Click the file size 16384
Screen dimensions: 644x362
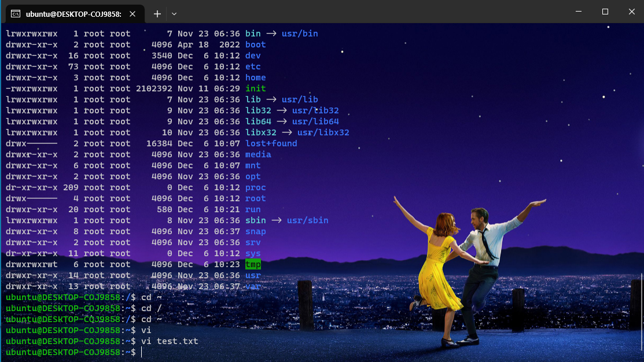[159, 143]
